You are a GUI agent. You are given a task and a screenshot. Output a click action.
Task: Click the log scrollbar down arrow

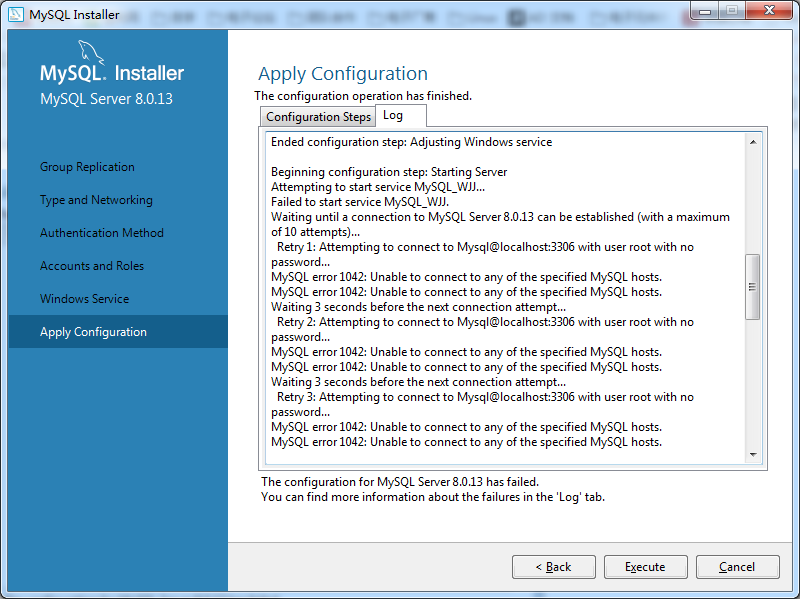coord(753,455)
